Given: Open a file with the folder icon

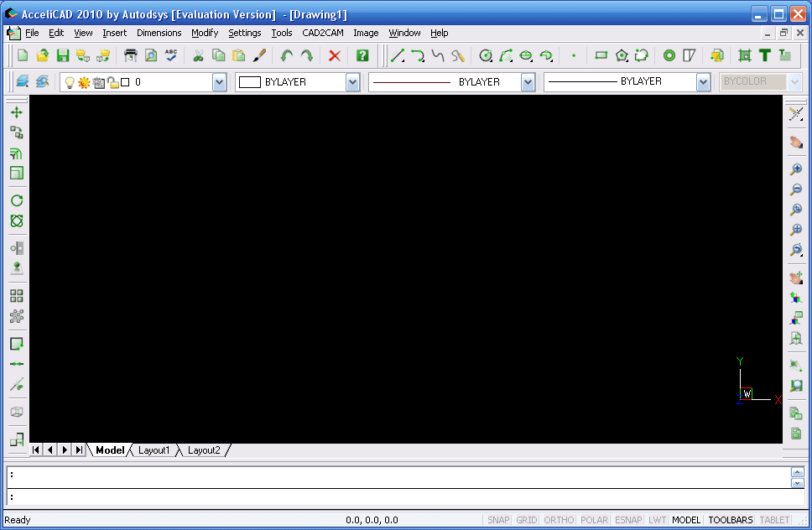Looking at the screenshot, I should [x=43, y=55].
